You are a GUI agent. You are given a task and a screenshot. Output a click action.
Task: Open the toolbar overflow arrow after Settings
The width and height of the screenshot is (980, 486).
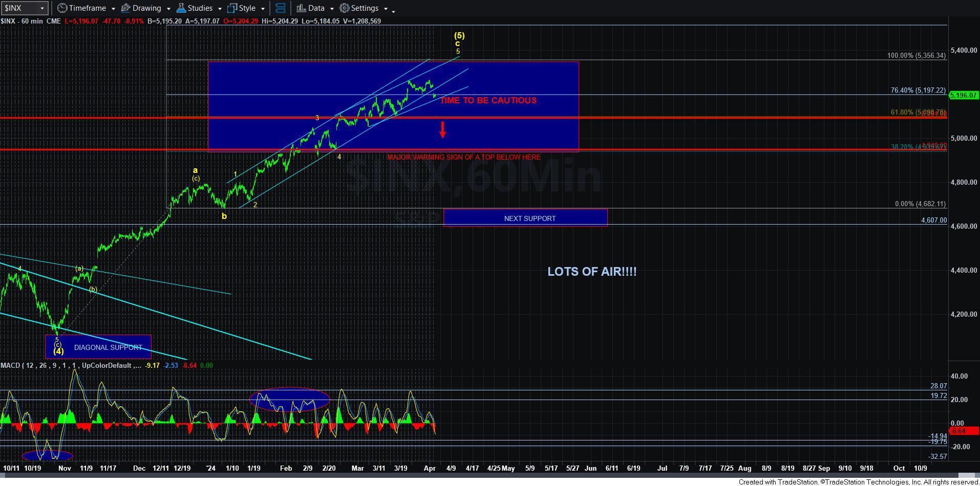point(393,10)
